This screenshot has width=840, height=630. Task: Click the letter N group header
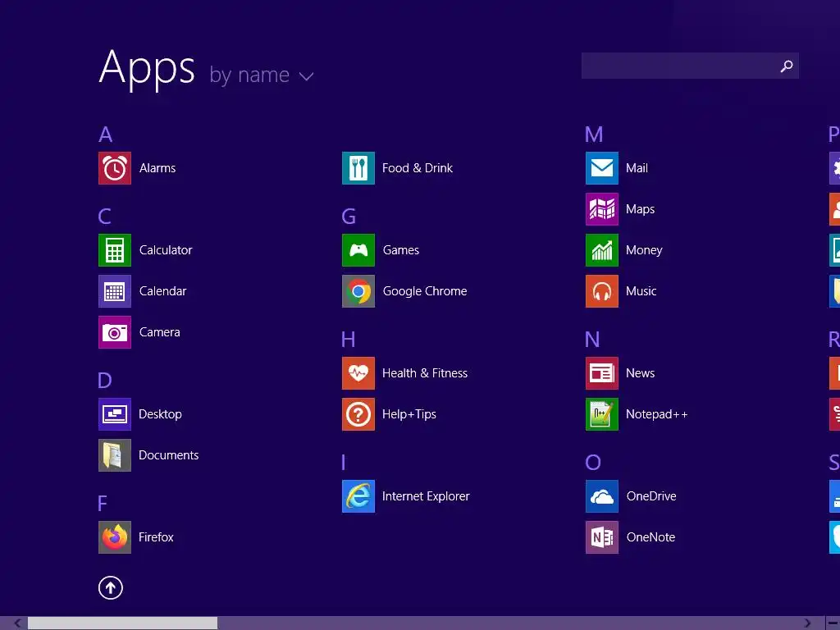(592, 340)
